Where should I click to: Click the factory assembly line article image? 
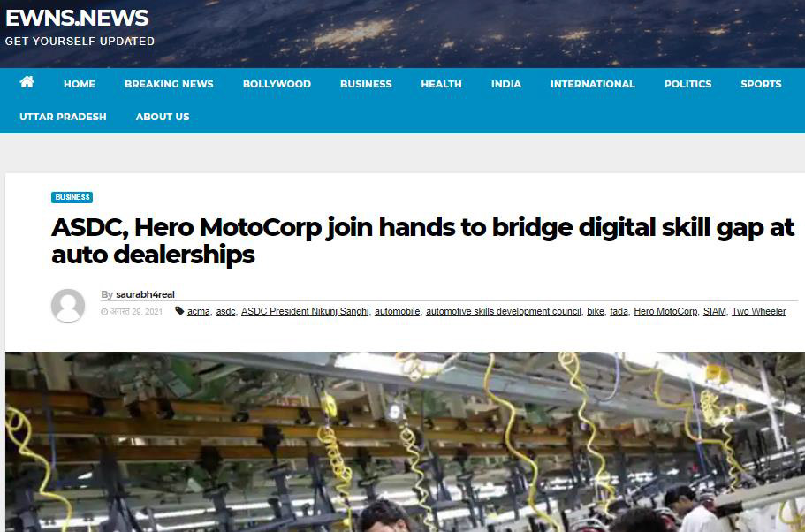click(x=405, y=442)
